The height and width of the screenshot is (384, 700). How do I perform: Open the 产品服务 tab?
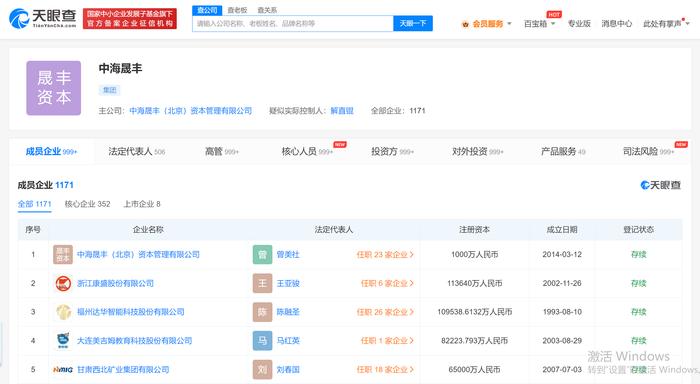pyautogui.click(x=563, y=151)
